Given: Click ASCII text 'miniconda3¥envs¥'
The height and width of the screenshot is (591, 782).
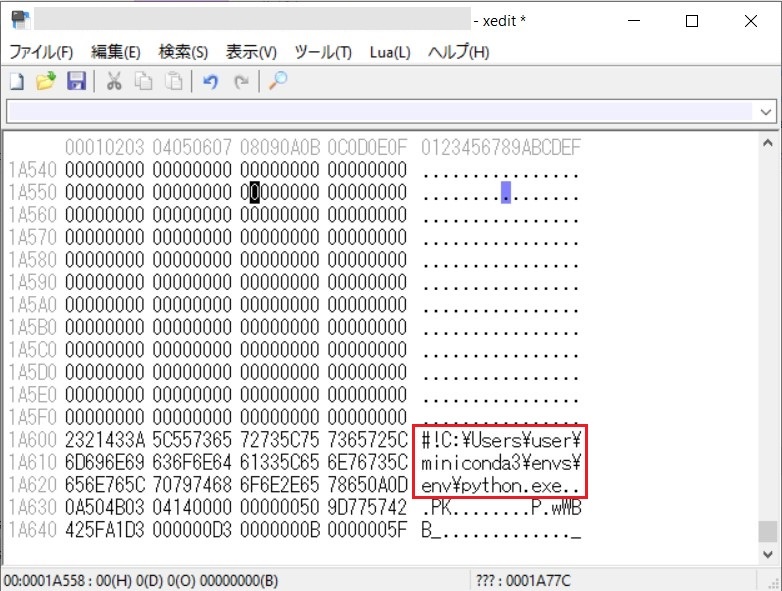Looking at the screenshot, I should [501, 463].
